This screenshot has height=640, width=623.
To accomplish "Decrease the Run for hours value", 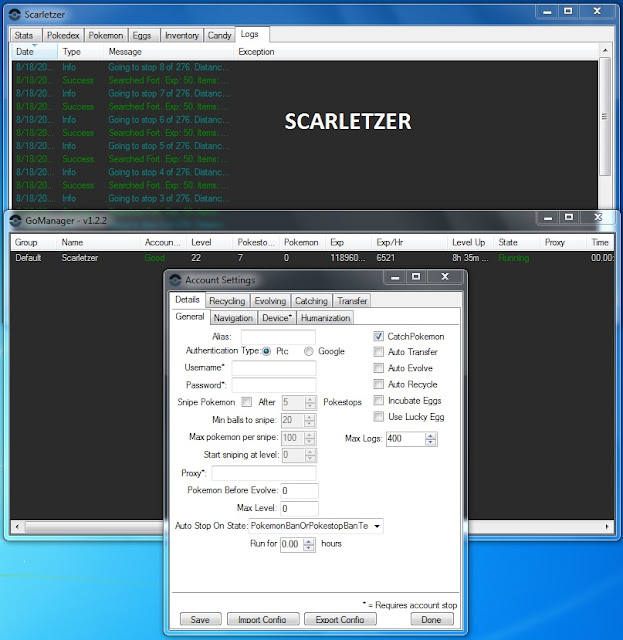I will [309, 548].
